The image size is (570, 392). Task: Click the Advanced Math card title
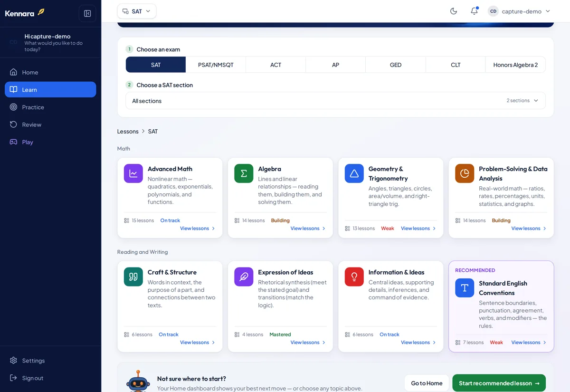(170, 169)
